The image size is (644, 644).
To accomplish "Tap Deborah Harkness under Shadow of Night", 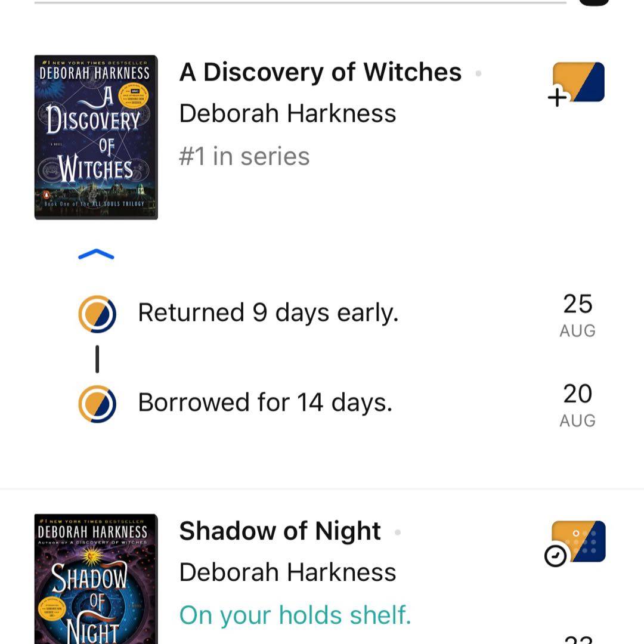I will (x=287, y=572).
